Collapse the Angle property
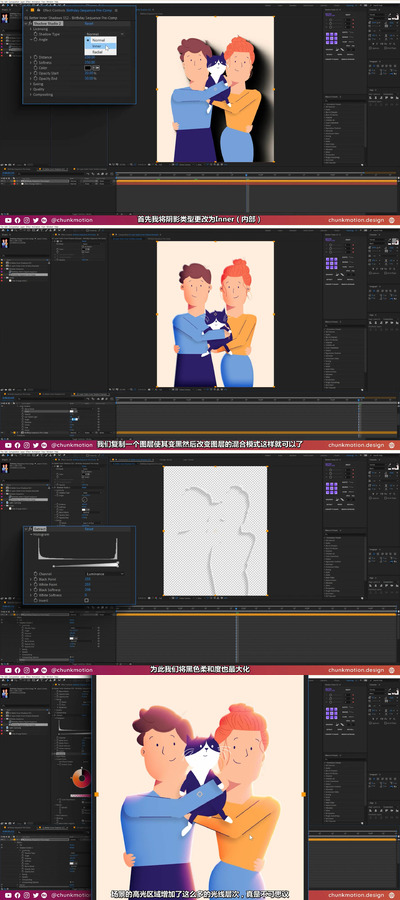Screen dimensions: 400x900 pyautogui.click(x=30, y=40)
